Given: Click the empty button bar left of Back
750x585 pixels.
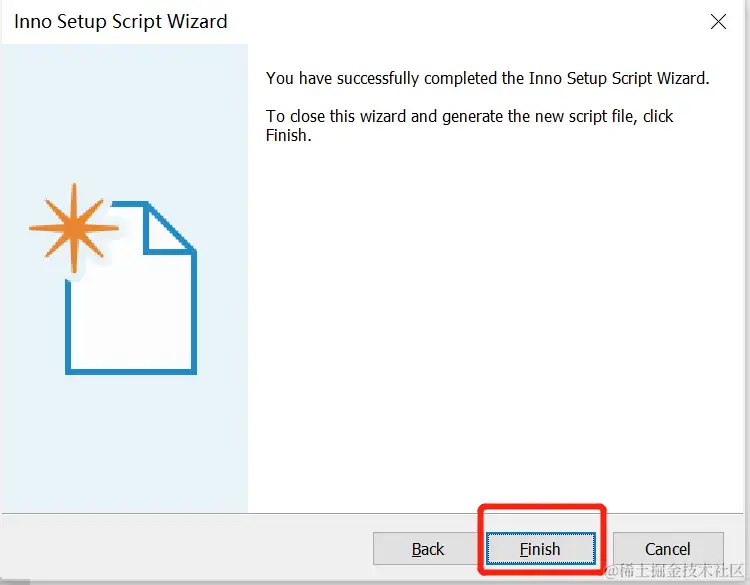Looking at the screenshot, I should tap(187, 548).
